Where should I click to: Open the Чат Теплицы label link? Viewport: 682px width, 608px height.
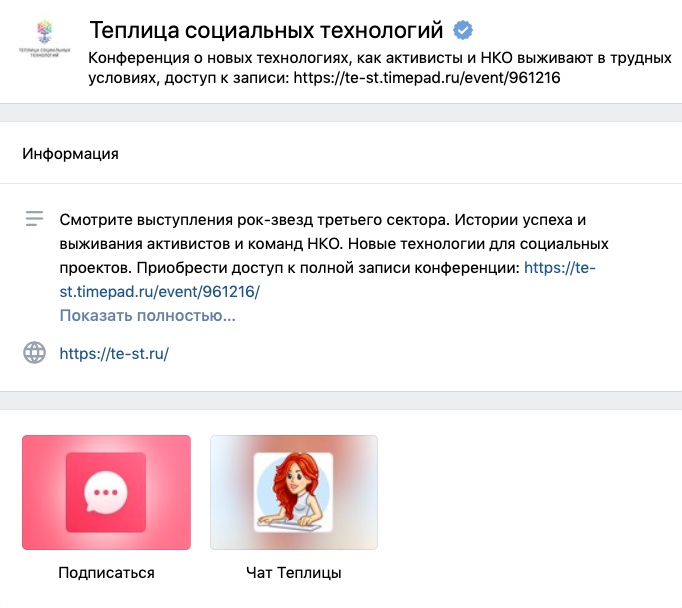tap(293, 574)
